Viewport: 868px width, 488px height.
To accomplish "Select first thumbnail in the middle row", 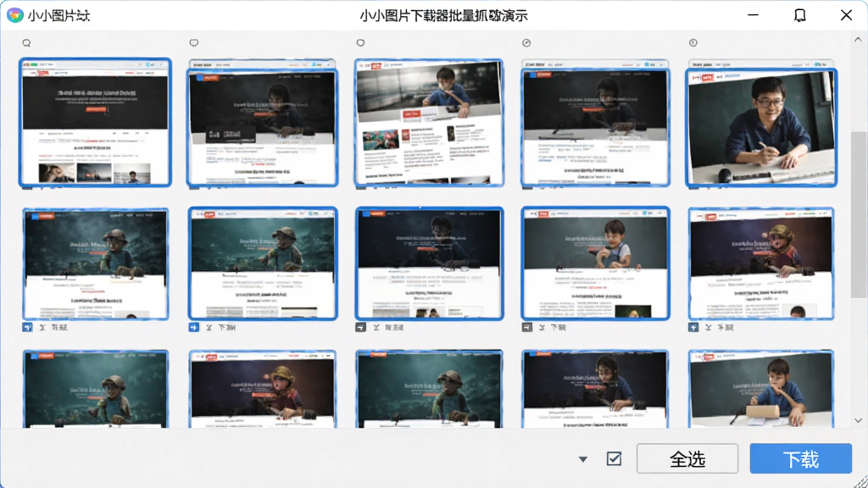I will click(95, 264).
